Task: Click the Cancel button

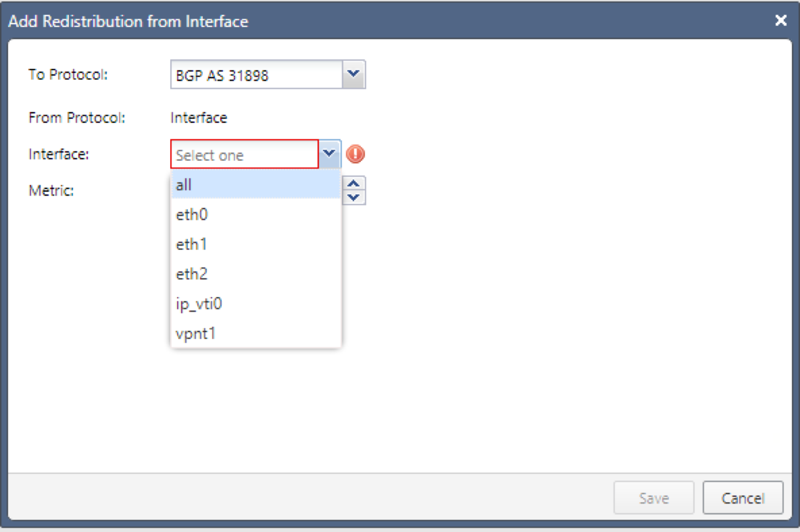Action: pyautogui.click(x=743, y=498)
